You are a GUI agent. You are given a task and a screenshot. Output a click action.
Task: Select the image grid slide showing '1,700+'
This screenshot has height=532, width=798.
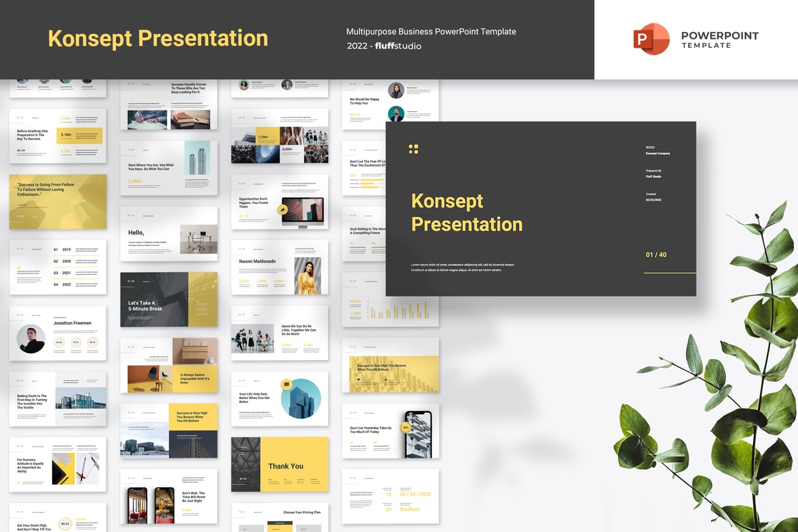coord(280,136)
